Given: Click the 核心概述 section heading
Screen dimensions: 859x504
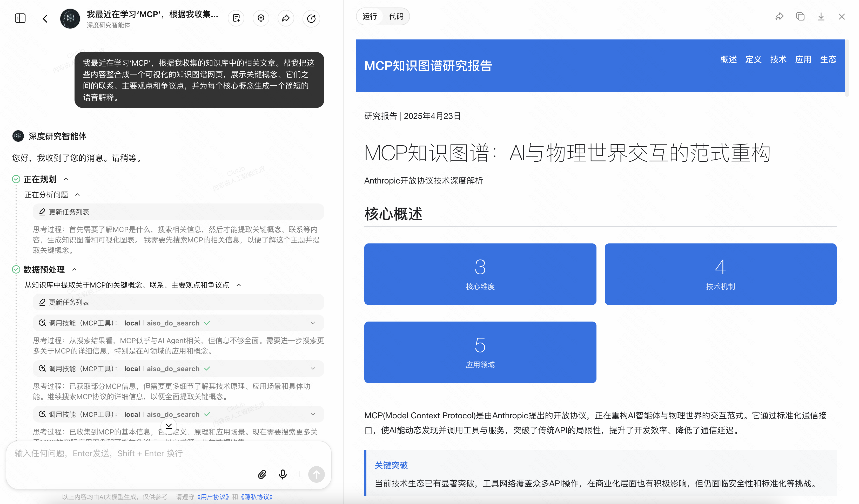Looking at the screenshot, I should click(x=393, y=214).
